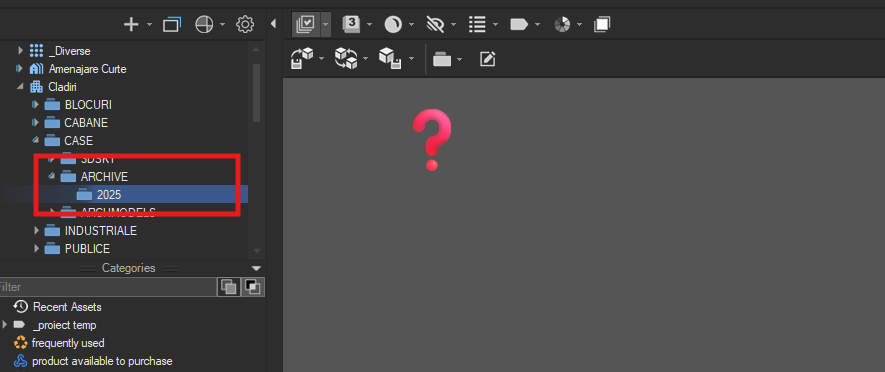Open the dropdown beside the swap cubes icon
The image size is (885, 372).
pos(366,59)
